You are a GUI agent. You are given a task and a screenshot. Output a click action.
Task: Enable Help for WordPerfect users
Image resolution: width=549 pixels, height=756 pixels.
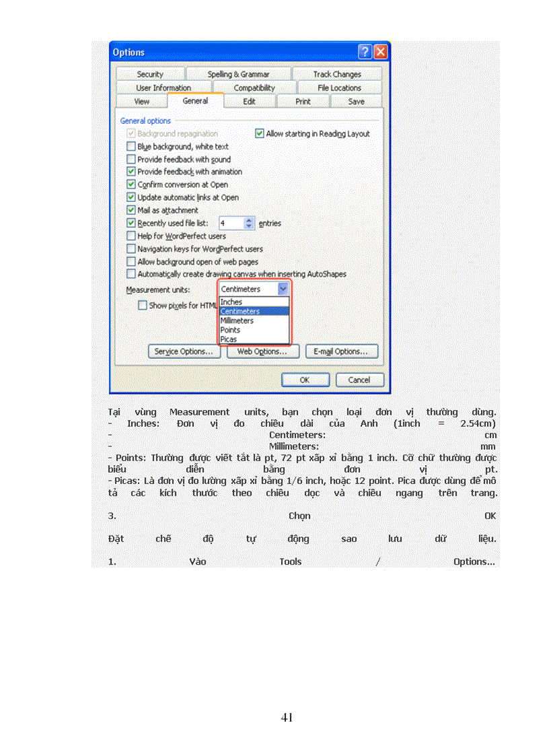coord(131,236)
